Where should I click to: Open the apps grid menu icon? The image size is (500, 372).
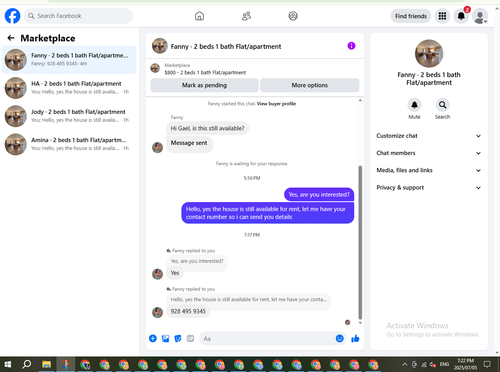point(442,16)
